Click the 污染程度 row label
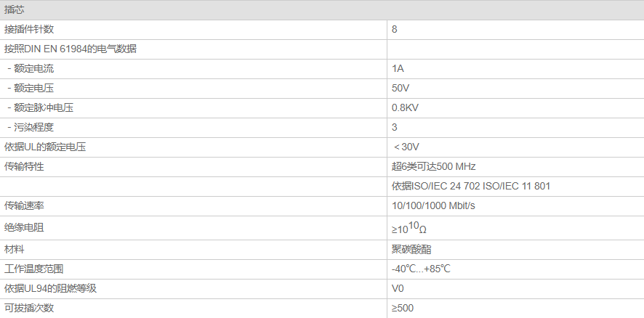This screenshot has height=318, width=644. coord(32,128)
